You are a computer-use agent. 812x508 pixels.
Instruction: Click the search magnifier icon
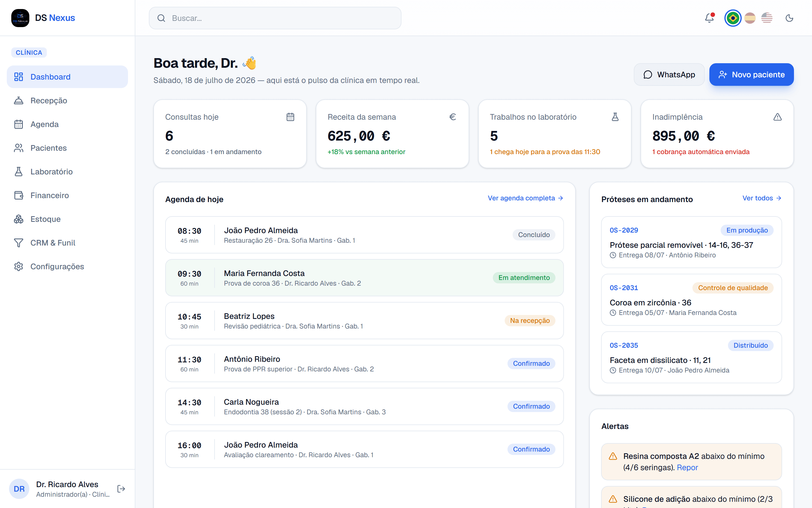tap(161, 18)
